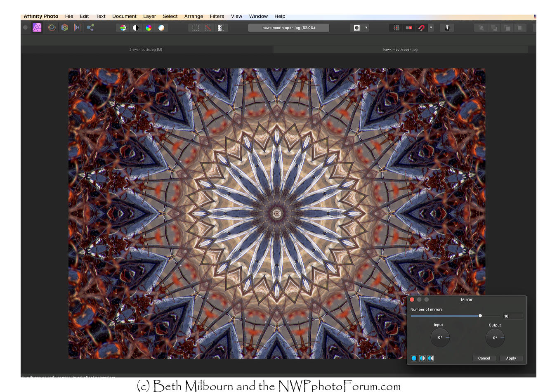Click the second greyed arrange-order icon
The width and height of the screenshot is (557, 392).
click(x=494, y=28)
